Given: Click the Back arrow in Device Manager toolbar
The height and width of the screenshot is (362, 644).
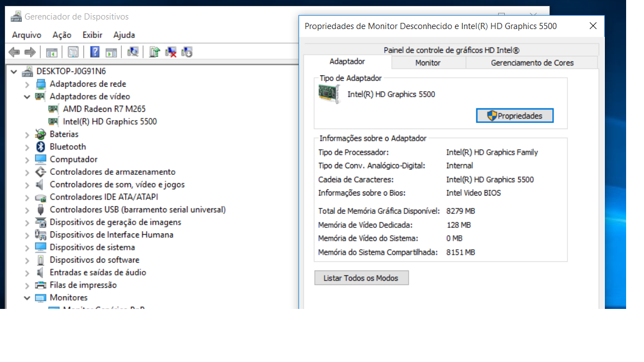Looking at the screenshot, I should point(15,52).
